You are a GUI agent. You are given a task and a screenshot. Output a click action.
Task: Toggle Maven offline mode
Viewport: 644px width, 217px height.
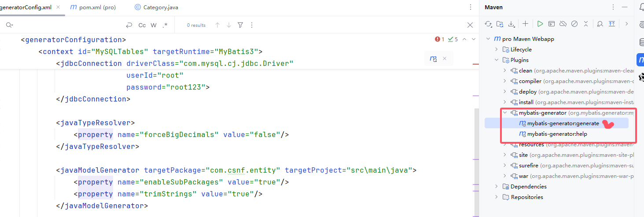563,24
